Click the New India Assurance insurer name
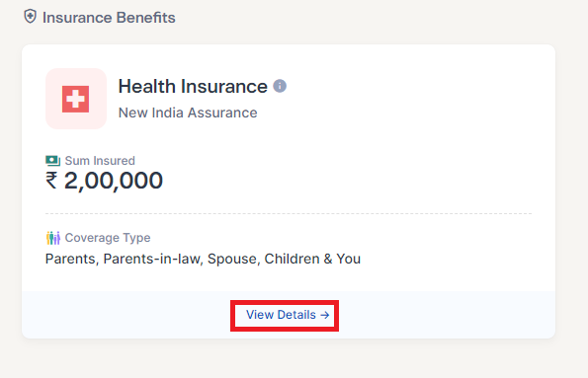Image resolution: width=588 pixels, height=378 pixels. 188,113
